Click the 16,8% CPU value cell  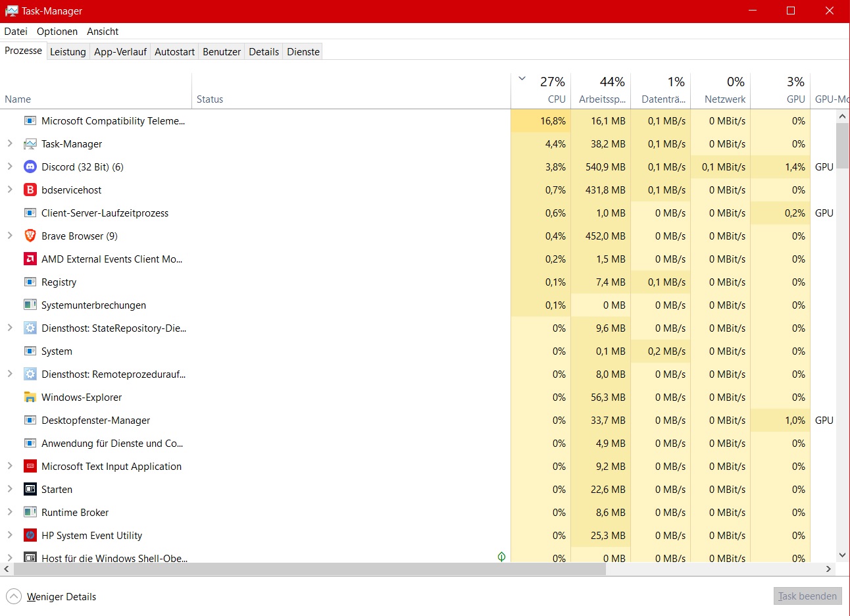click(541, 121)
